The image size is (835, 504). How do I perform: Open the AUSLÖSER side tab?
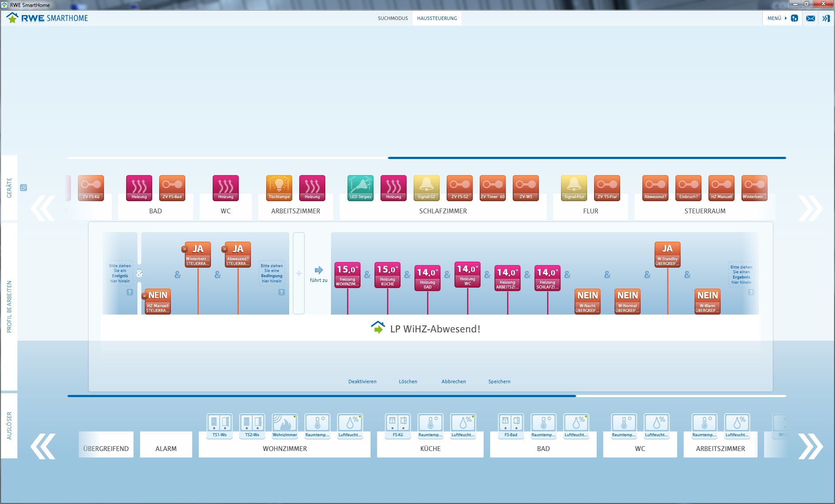pos(9,426)
